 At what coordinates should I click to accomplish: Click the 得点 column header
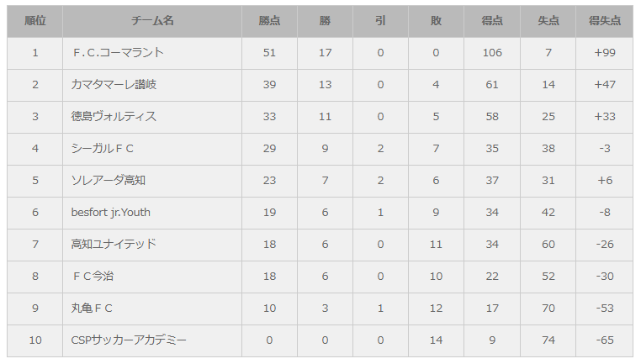tap(492, 21)
